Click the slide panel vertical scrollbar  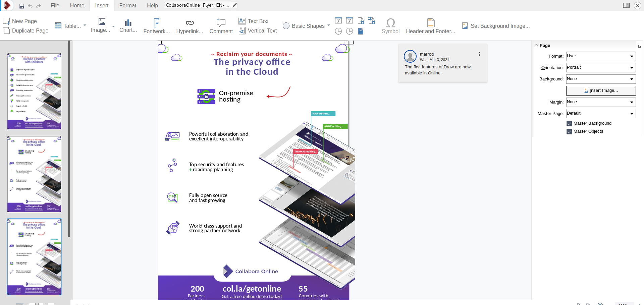69,139
